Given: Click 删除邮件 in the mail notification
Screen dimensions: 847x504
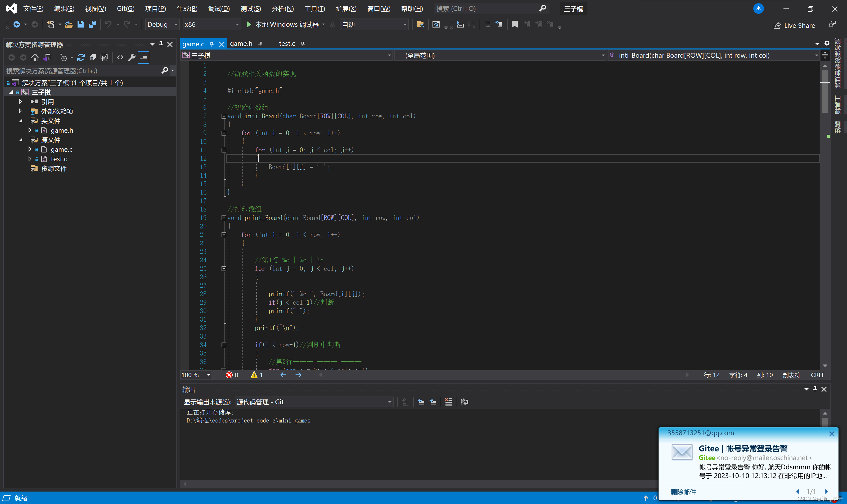Looking at the screenshot, I should (683, 492).
